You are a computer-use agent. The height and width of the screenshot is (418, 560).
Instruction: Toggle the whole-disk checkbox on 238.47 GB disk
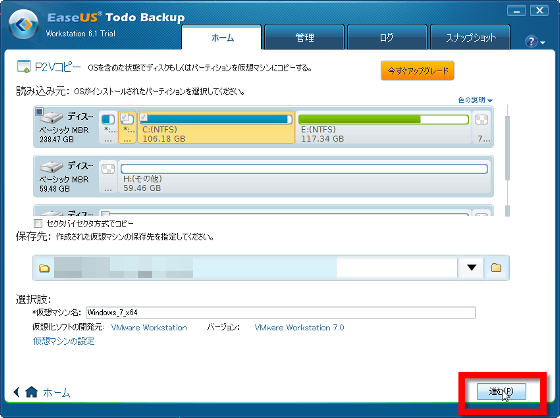39,111
